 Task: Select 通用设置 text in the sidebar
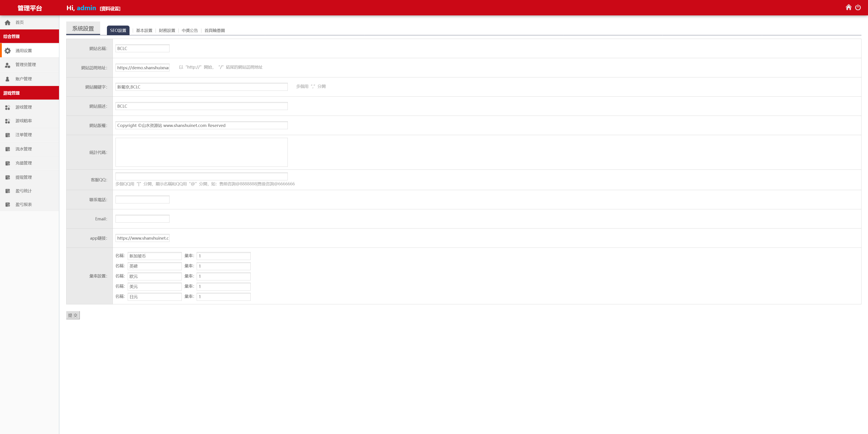click(24, 51)
